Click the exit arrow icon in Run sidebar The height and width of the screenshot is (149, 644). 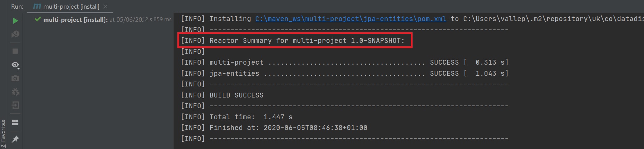15,105
